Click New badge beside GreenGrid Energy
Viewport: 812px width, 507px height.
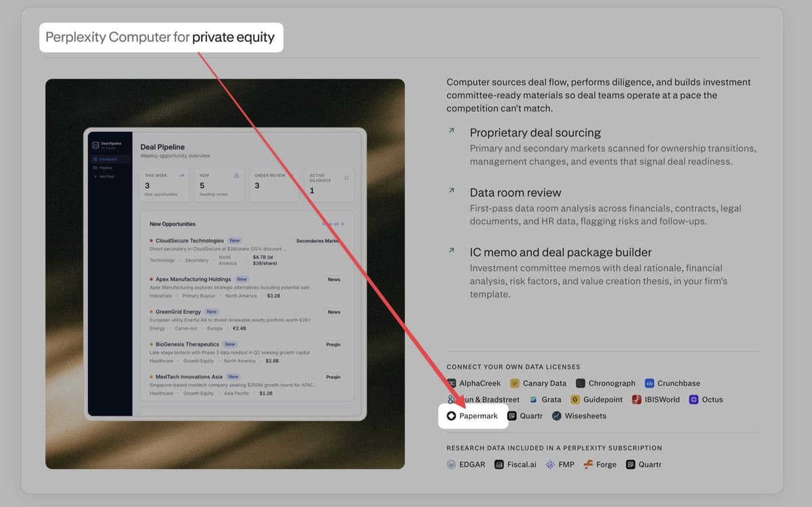212,311
